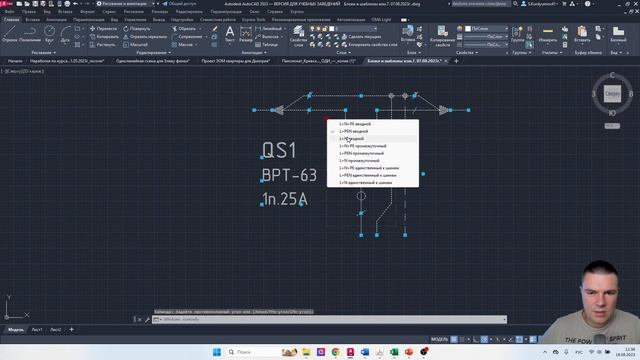This screenshot has height=360, width=640.
Task: Click the Группа group icon
Action: pyautogui.click(x=518, y=33)
